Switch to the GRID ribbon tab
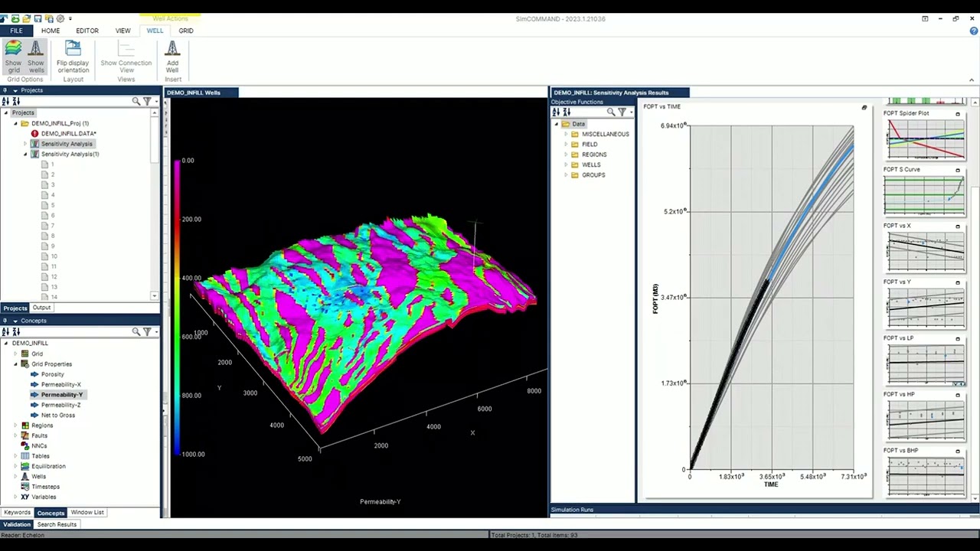The image size is (980, 551). [186, 31]
